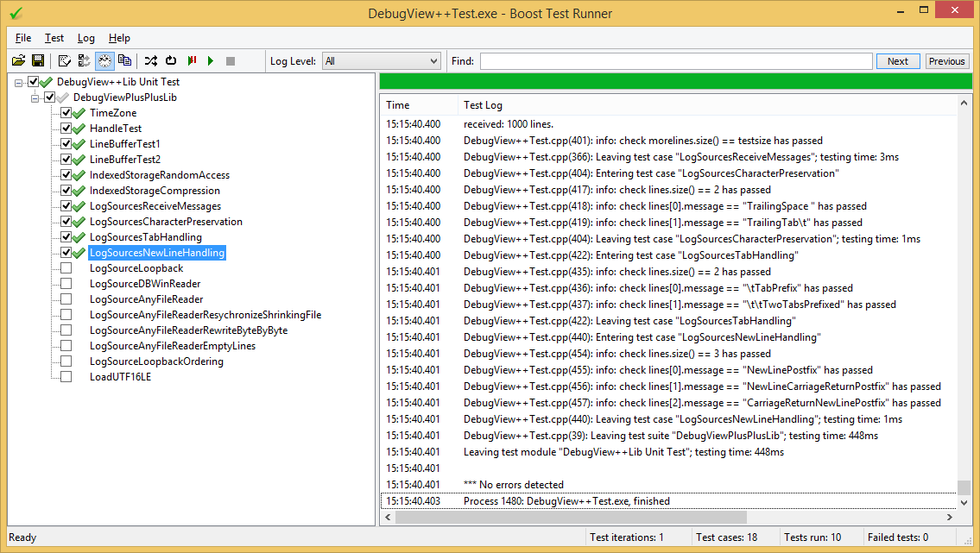Collapse the DebugView++Lib Unit Test node
This screenshot has width=980, height=553.
(x=19, y=82)
